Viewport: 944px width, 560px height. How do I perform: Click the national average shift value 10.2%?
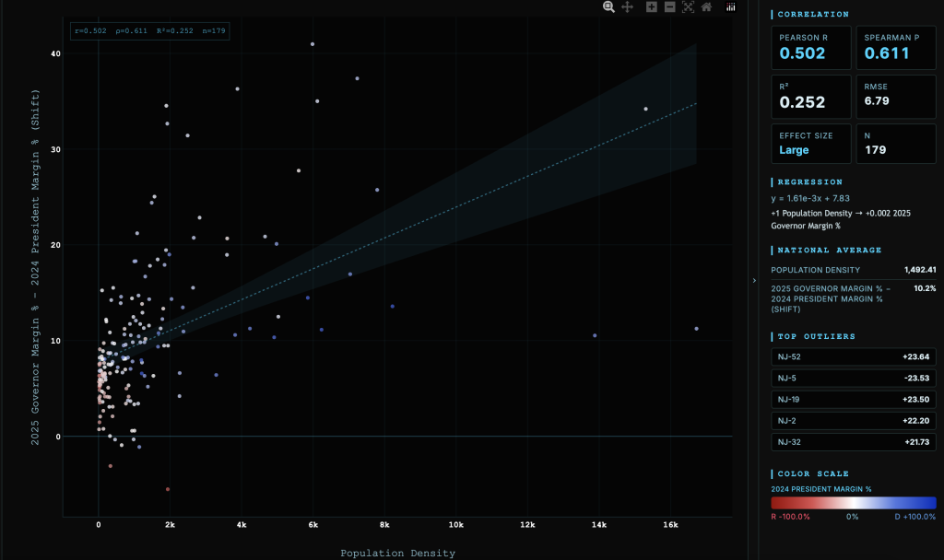925,288
